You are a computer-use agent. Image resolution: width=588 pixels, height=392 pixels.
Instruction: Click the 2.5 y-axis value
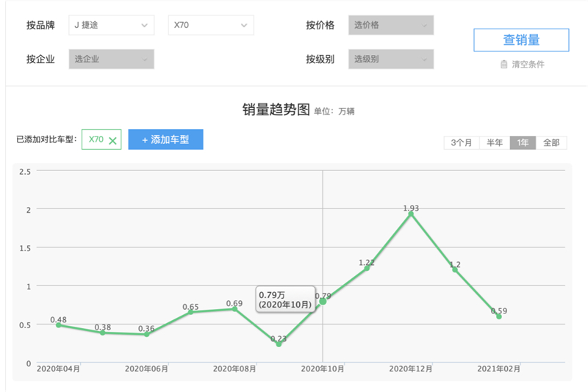(x=25, y=172)
